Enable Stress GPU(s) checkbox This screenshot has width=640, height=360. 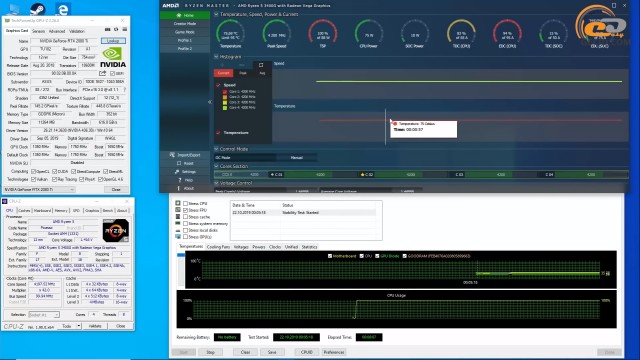pos(185,237)
